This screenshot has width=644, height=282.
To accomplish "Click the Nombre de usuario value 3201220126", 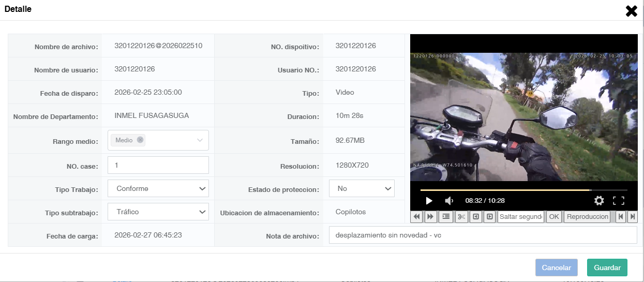I will pyautogui.click(x=134, y=69).
